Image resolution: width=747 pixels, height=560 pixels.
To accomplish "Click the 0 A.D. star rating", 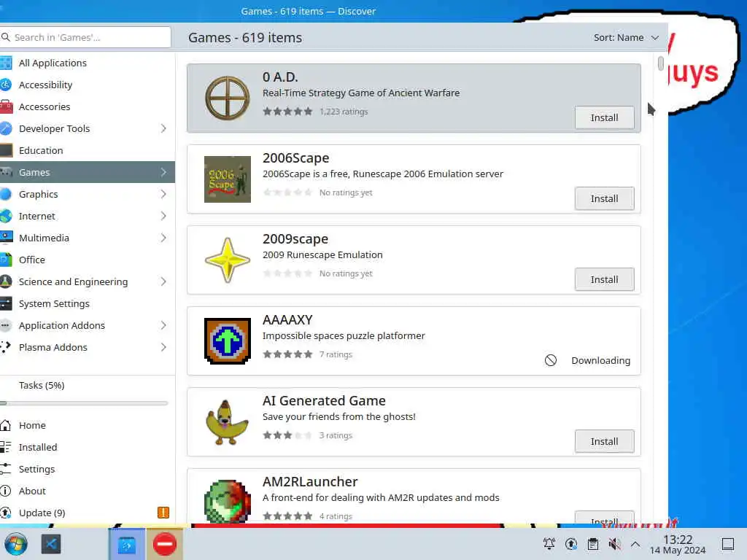I will [x=287, y=112].
